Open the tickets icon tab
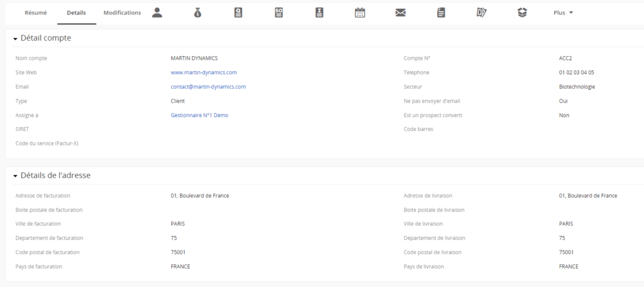 coord(481,13)
